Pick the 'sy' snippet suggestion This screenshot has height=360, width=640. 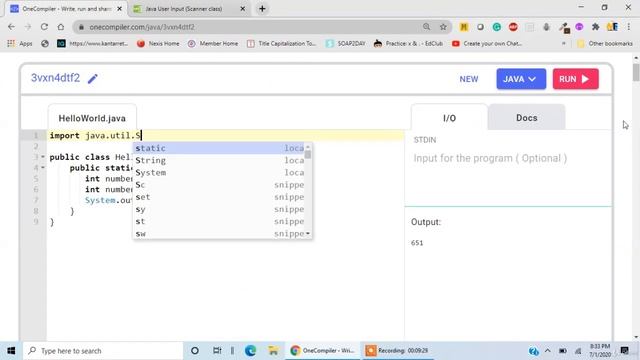(x=220, y=209)
